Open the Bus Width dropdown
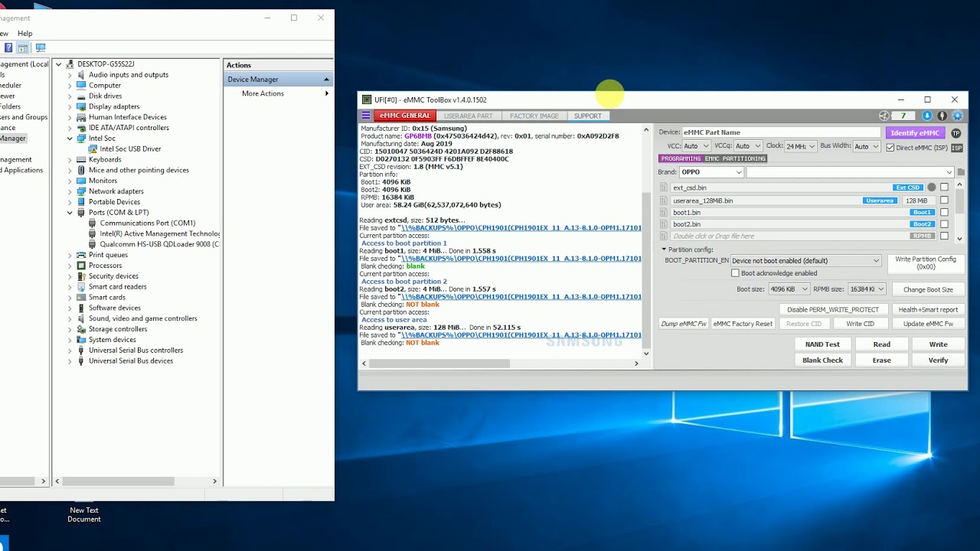980x551 pixels. [x=867, y=146]
